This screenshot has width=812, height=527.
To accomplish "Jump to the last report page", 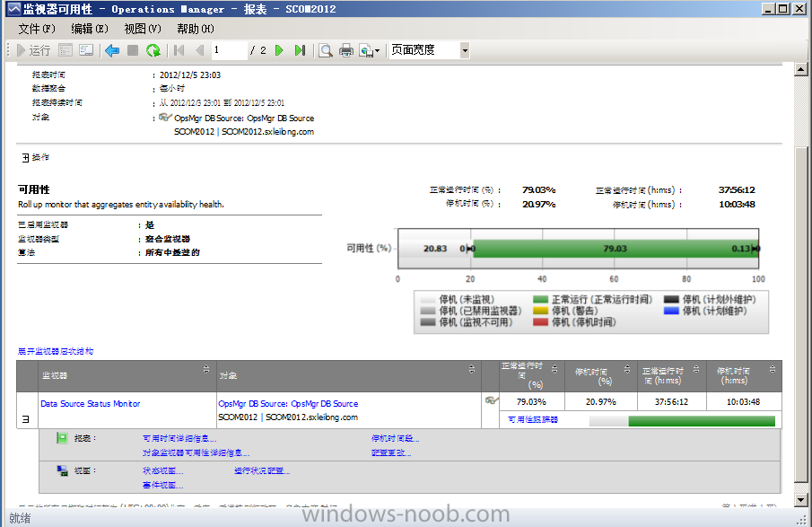I will coord(300,50).
